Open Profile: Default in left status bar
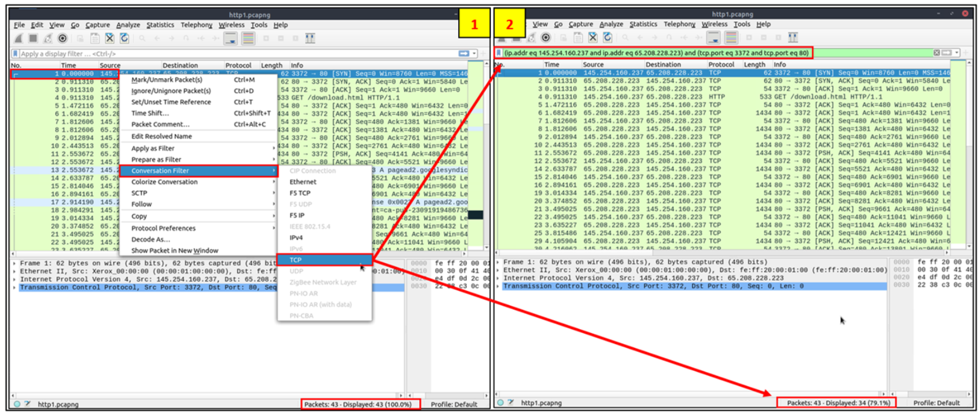This screenshot has width=980, height=416. (453, 404)
